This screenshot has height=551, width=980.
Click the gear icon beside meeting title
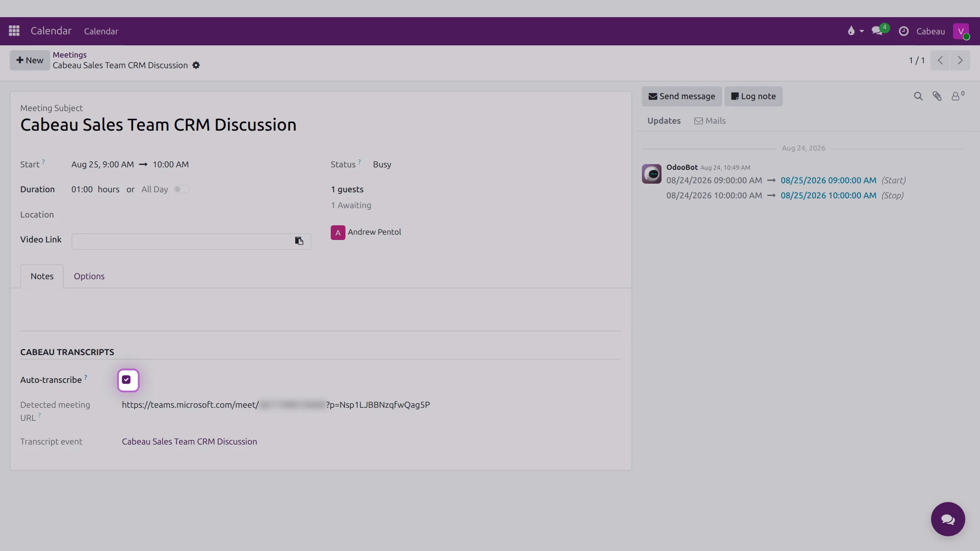[x=196, y=65]
